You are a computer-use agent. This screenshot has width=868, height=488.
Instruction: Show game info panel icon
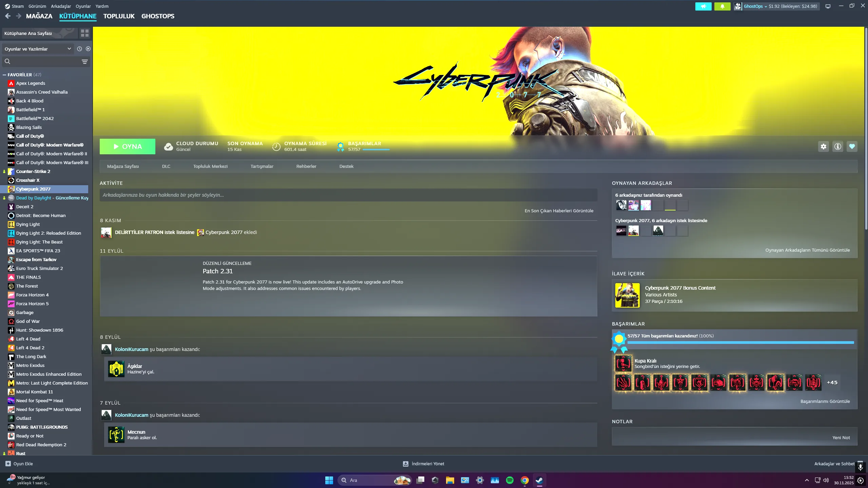coord(837,147)
